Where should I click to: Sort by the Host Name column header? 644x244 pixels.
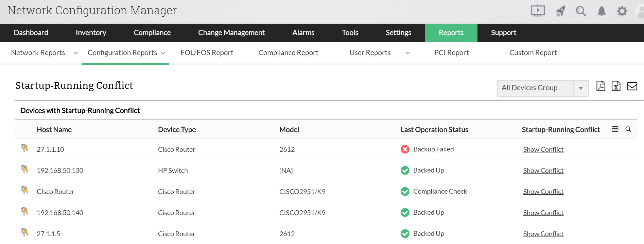(x=54, y=130)
